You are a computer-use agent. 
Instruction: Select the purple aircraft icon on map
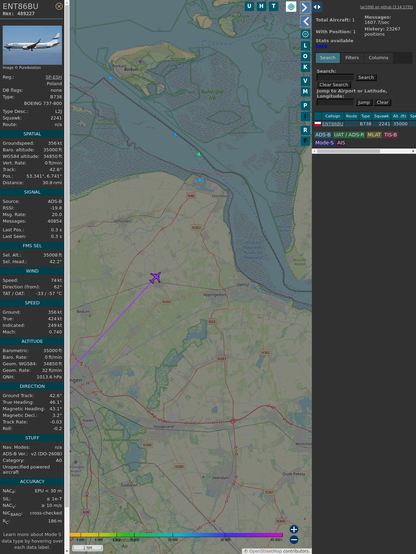[155, 278]
